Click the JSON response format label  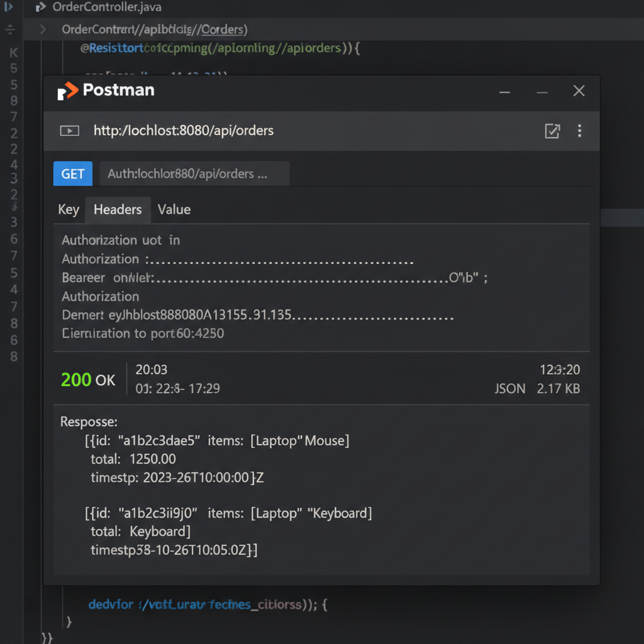(x=509, y=389)
